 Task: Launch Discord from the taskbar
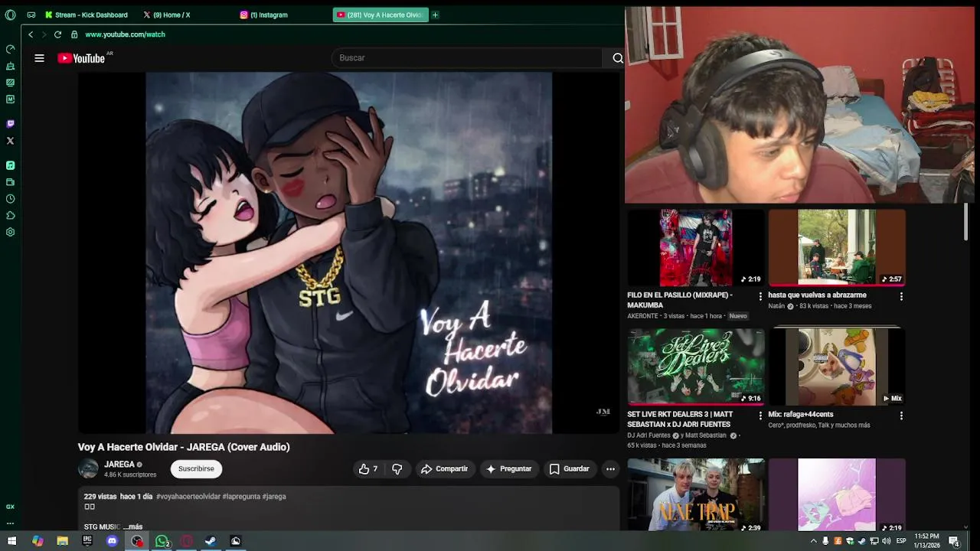click(112, 541)
